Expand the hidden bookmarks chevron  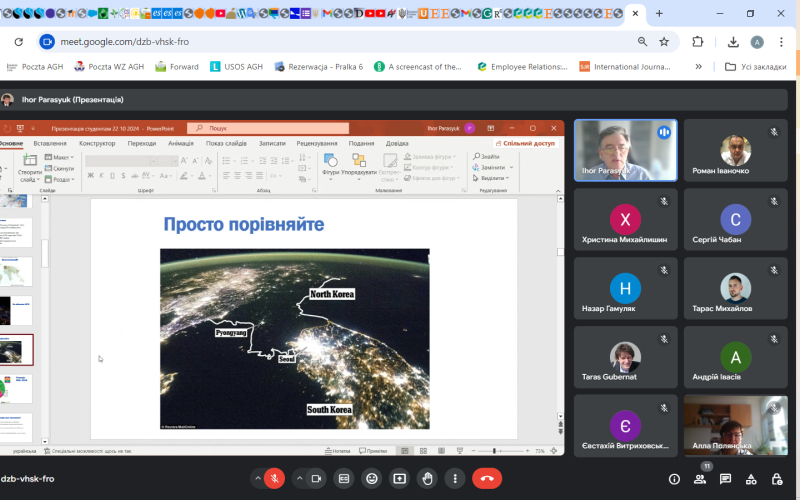pyautogui.click(x=698, y=67)
